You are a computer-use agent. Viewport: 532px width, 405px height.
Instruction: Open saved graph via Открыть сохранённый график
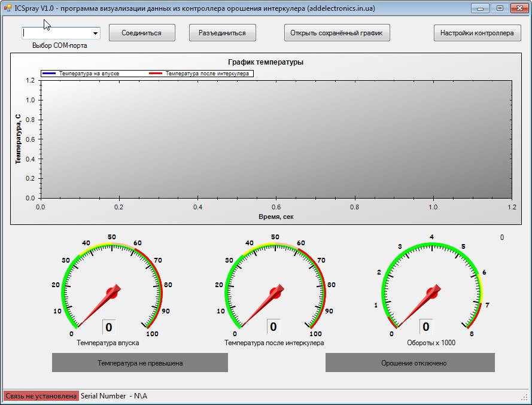(x=336, y=33)
